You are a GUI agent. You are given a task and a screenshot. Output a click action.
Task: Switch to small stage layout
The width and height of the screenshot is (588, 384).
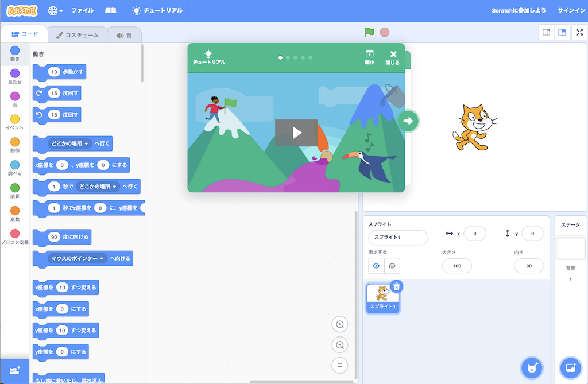[547, 32]
